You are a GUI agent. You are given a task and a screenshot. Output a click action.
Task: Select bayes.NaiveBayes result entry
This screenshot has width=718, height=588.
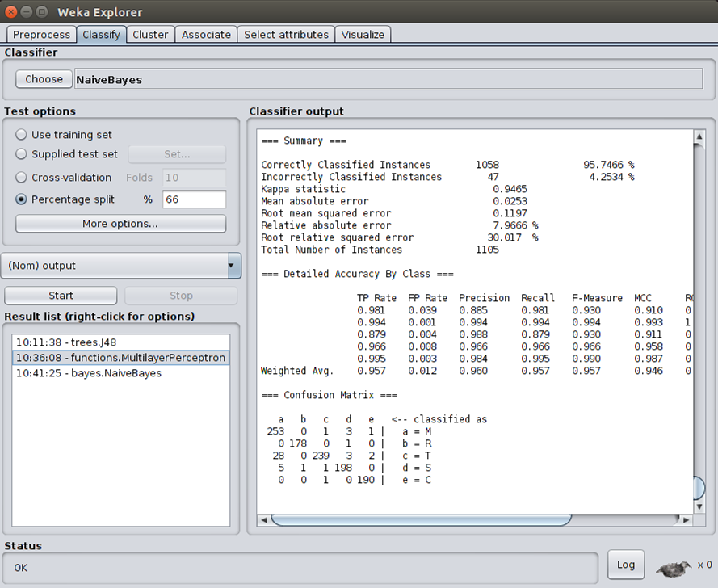click(x=121, y=373)
